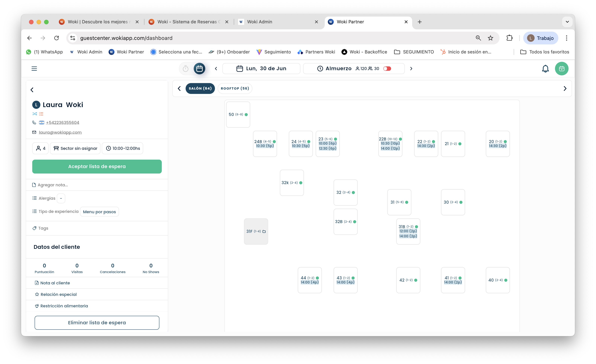The image size is (596, 364).
Task: Click the orange list icon under client name
Action: (x=41, y=114)
